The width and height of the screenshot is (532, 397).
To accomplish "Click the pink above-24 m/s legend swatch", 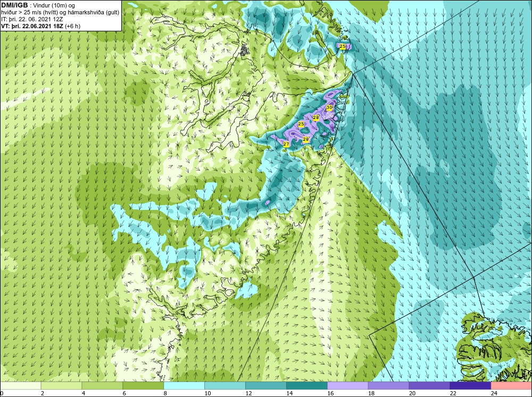I will tap(511, 386).
